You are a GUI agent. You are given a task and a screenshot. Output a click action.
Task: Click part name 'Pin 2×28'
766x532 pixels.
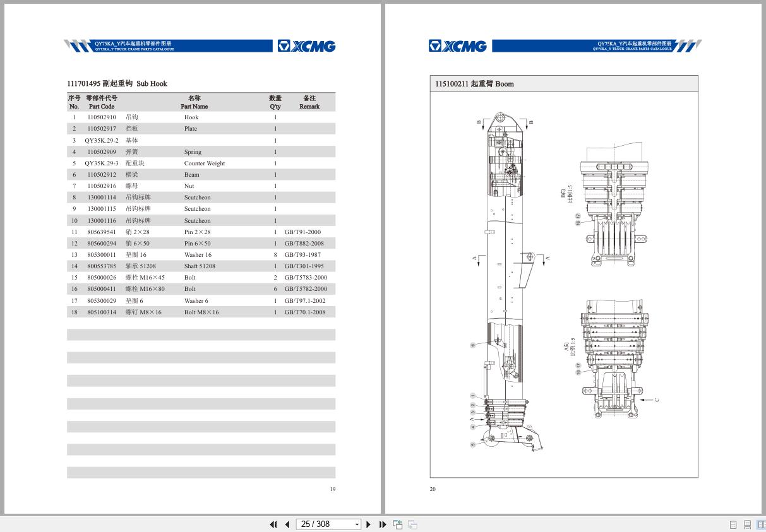(197, 232)
